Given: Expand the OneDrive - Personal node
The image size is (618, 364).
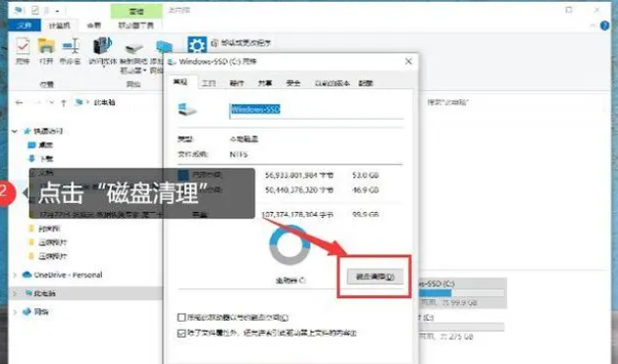Looking at the screenshot, I should (x=15, y=275).
